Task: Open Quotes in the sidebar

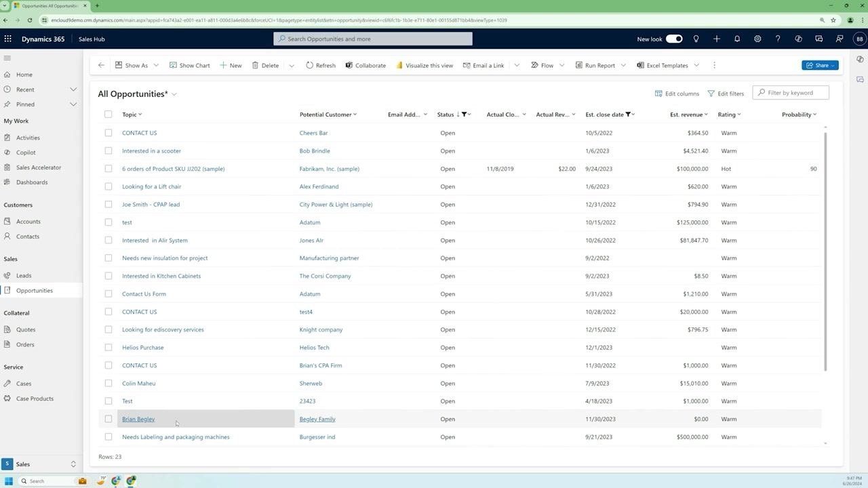Action: coord(26,329)
